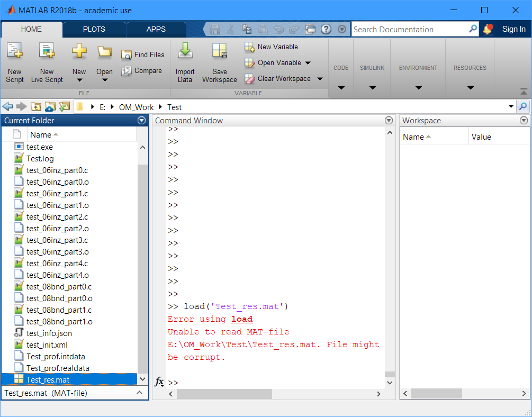
Task: Expand the Test_res.mat details panel
Action: [x=139, y=393]
